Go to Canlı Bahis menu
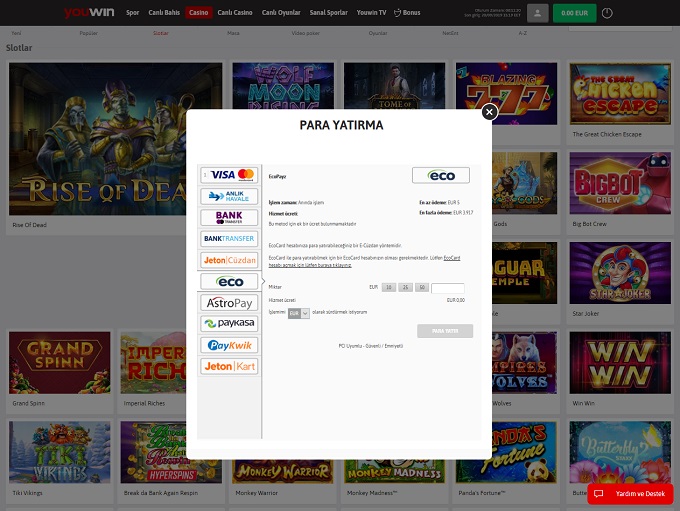 (162, 13)
